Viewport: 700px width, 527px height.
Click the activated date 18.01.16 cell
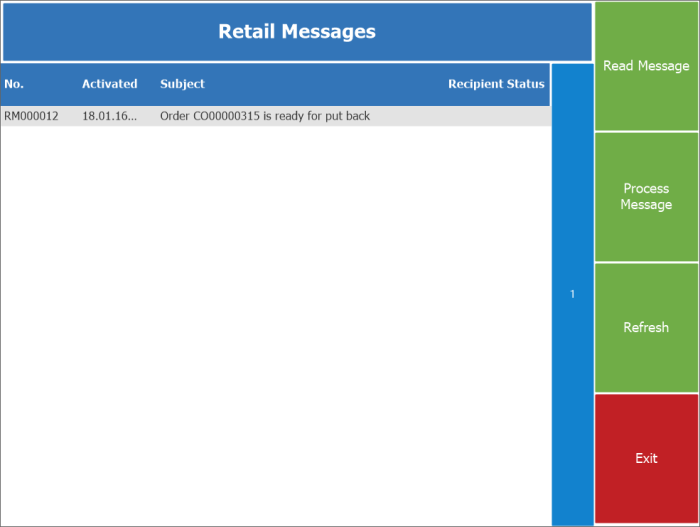[x=109, y=116]
